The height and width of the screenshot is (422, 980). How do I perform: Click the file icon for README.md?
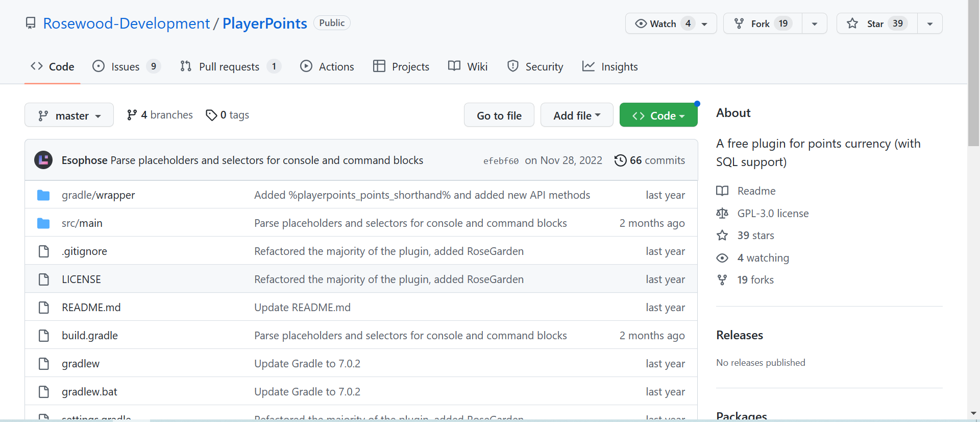coord(44,308)
